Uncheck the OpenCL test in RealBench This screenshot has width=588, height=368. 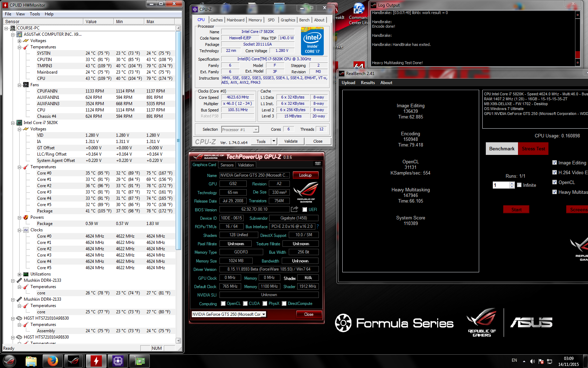point(554,182)
